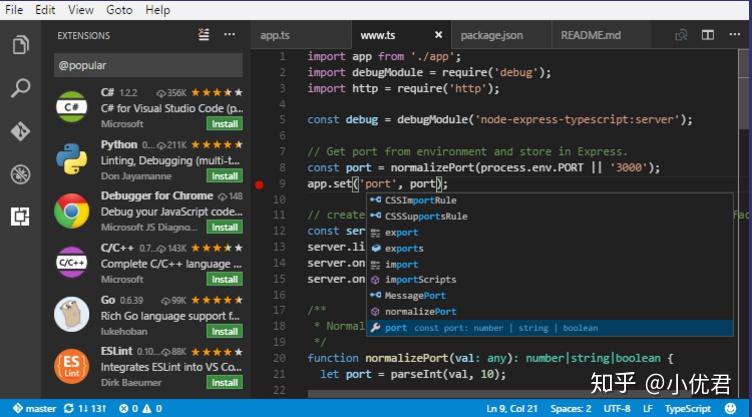
Task: Select MessagePort suggestion
Action: click(x=550, y=296)
